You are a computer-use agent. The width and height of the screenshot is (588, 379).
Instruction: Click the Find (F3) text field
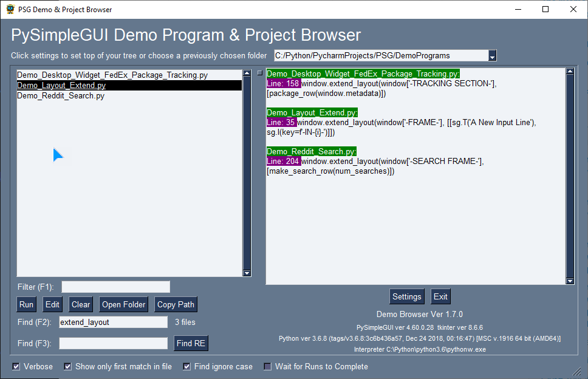click(x=113, y=343)
